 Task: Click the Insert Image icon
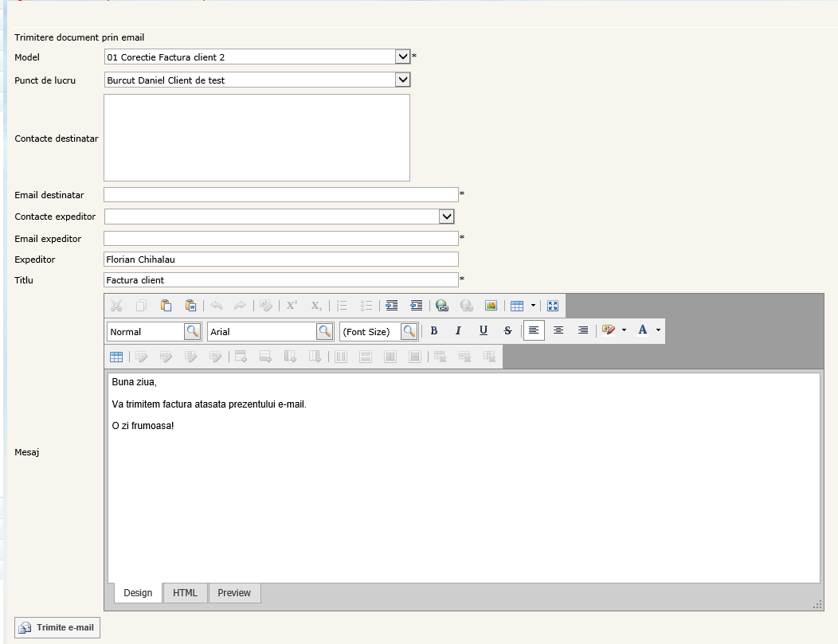[491, 306]
